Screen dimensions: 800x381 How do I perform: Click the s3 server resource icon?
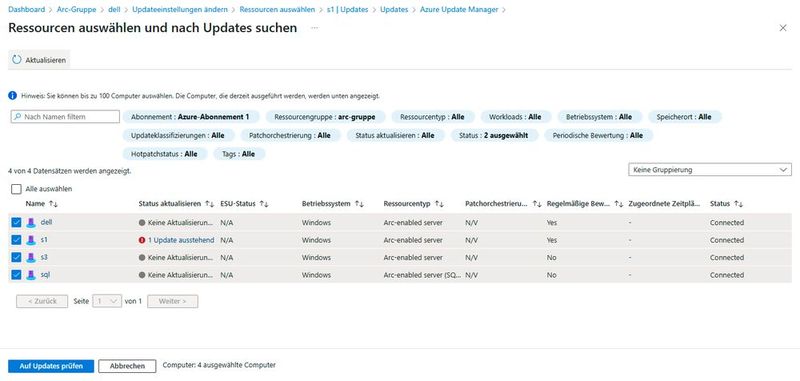(31, 258)
